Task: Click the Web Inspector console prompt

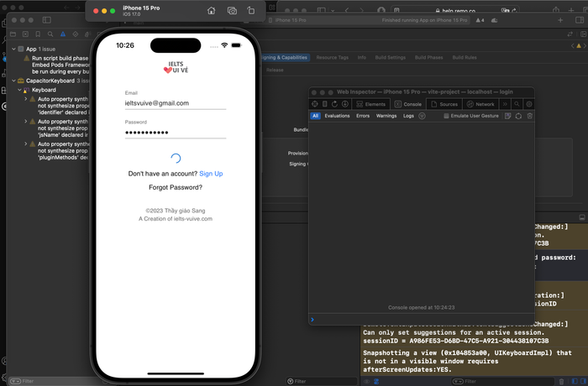Action: click(x=422, y=320)
